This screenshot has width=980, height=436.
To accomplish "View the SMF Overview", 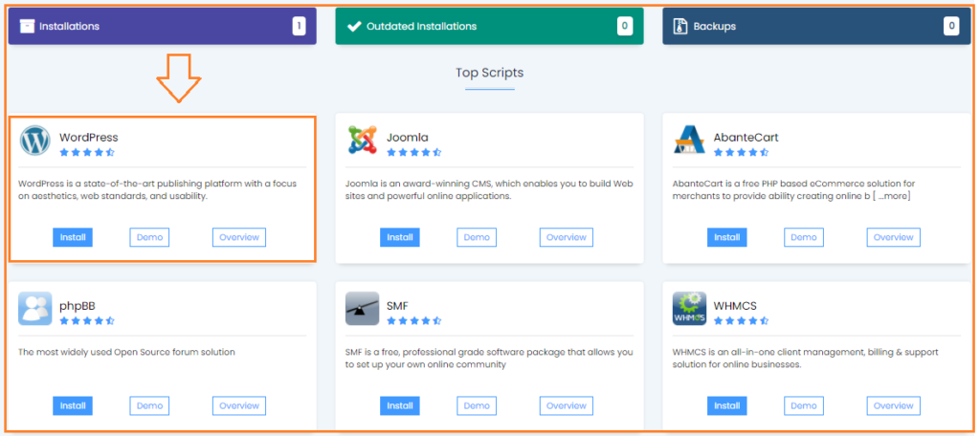I will pyautogui.click(x=567, y=406).
